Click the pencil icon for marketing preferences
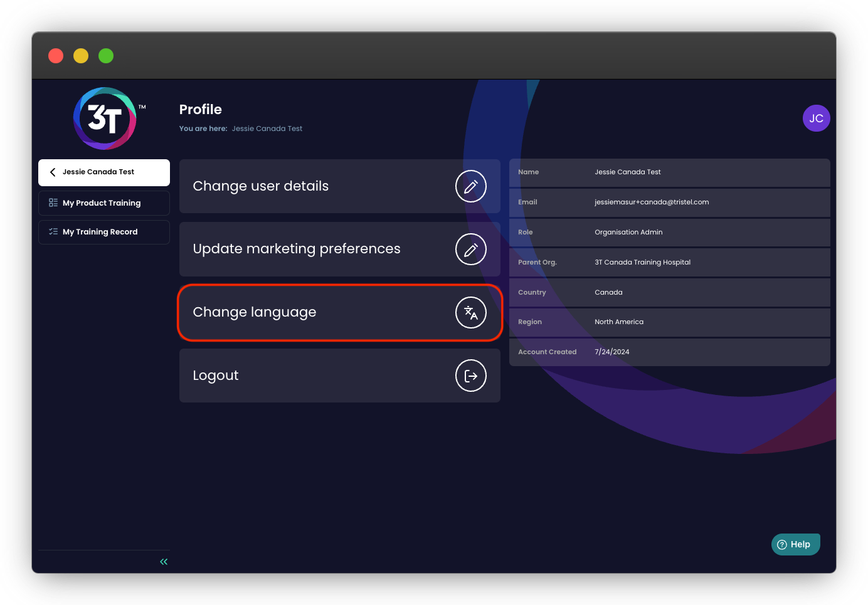The width and height of the screenshot is (868, 605). point(470,250)
